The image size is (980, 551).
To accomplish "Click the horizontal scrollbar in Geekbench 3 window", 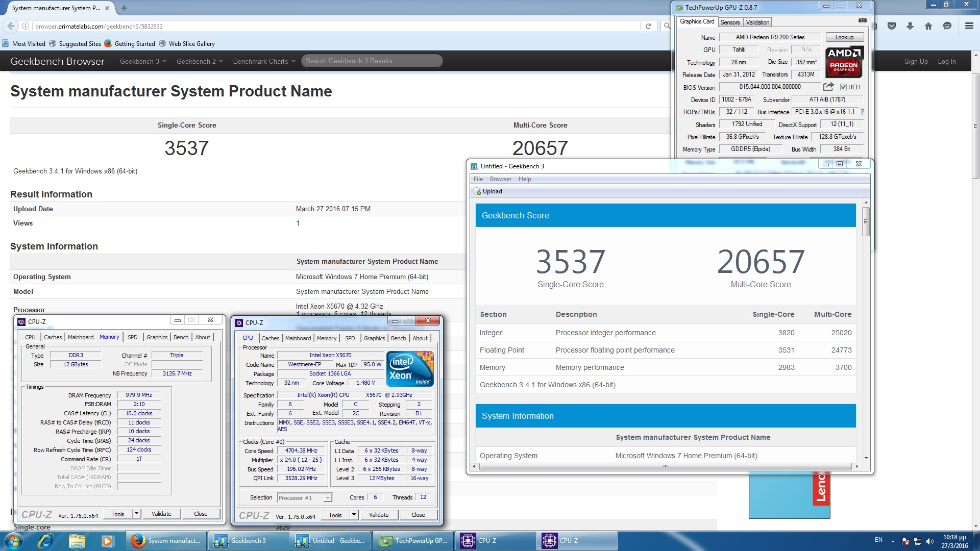I will point(665,466).
